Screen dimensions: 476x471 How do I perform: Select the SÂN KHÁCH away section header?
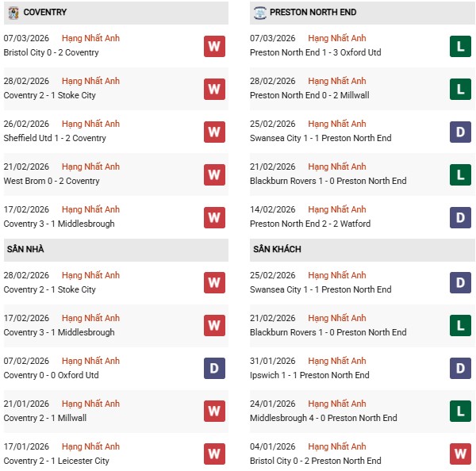277,249
